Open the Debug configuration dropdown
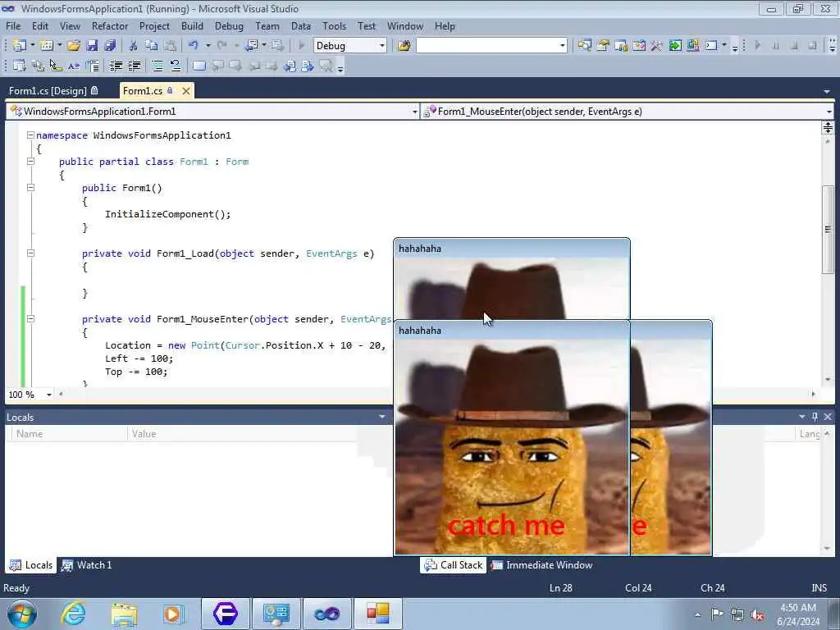This screenshot has height=630, width=840. coord(382,46)
